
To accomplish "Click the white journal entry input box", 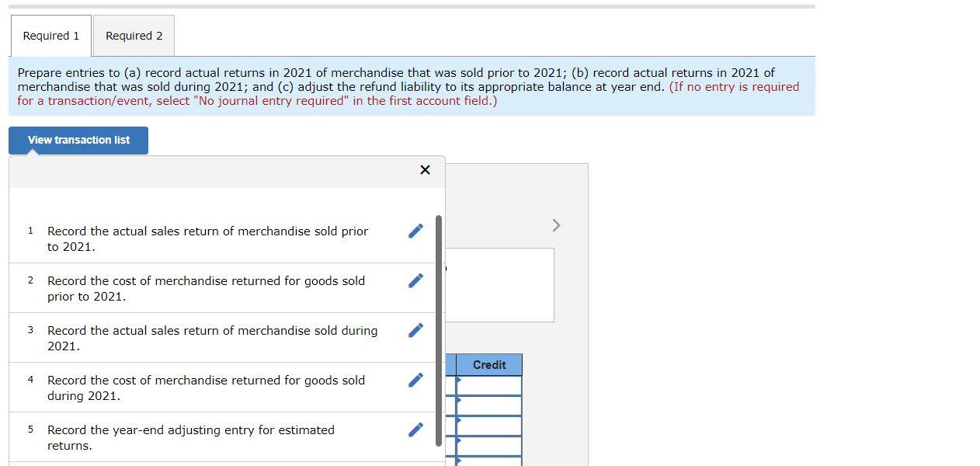I will (x=499, y=284).
